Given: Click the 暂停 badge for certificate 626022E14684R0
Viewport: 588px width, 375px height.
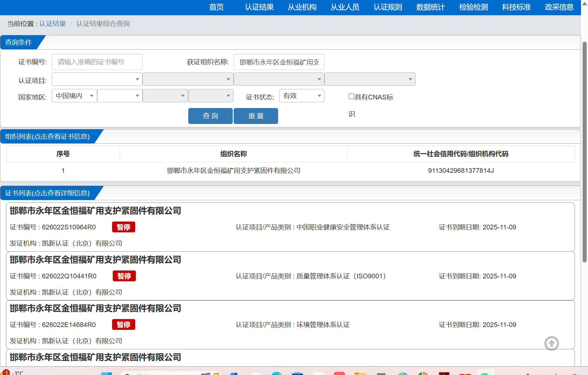Looking at the screenshot, I should pos(124,324).
